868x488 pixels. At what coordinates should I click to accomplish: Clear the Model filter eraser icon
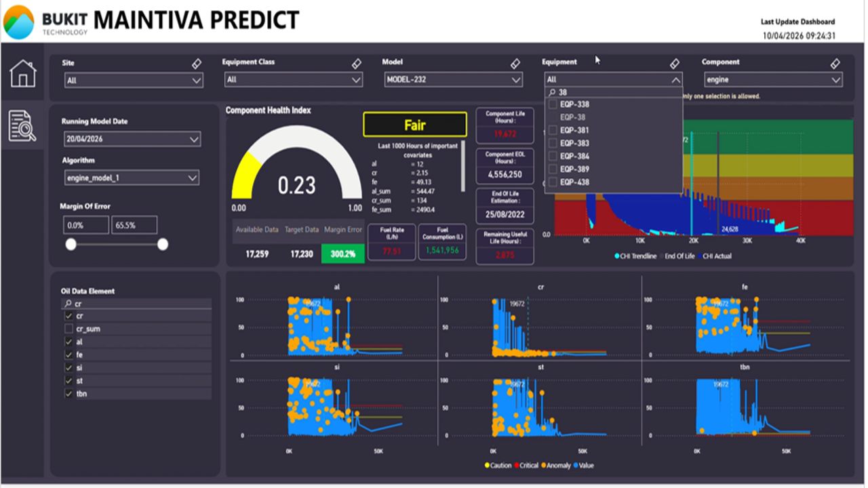tap(517, 64)
